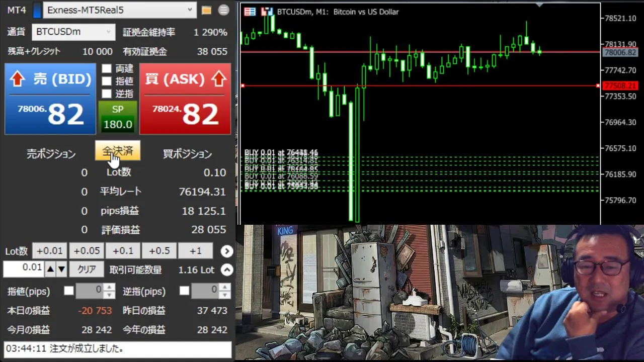Click the 今年の損益 value 28 242
Image resolution: width=644 pixels, height=362 pixels.
212,330
